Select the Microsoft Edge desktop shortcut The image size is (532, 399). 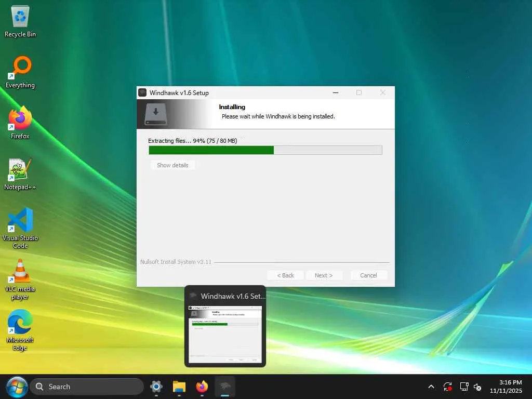pos(20,330)
